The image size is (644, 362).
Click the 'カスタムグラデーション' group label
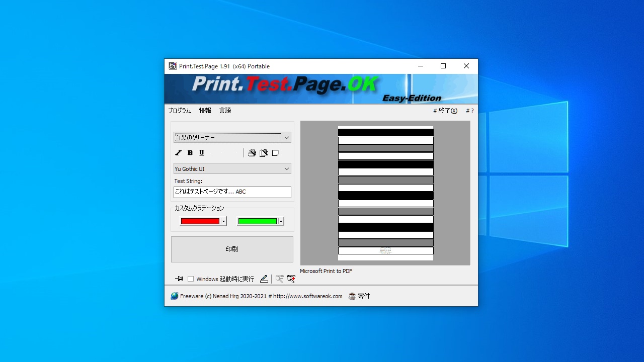(x=199, y=208)
